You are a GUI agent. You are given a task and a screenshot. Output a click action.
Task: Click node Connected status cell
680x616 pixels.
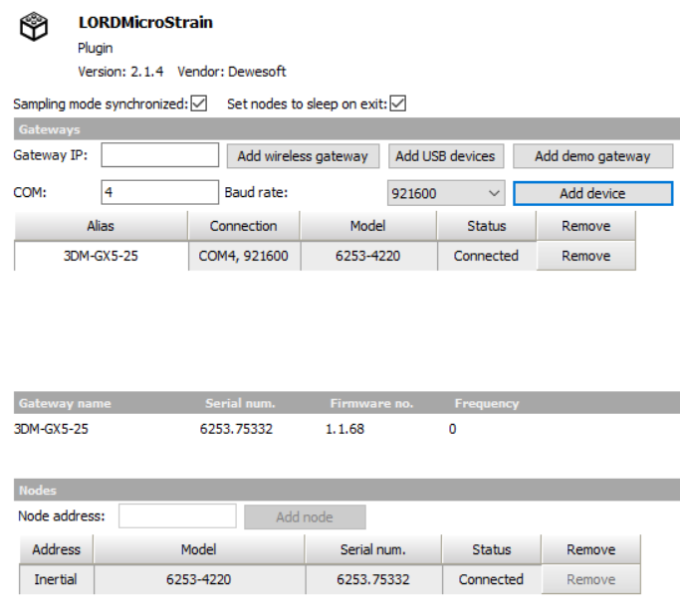tap(492, 579)
